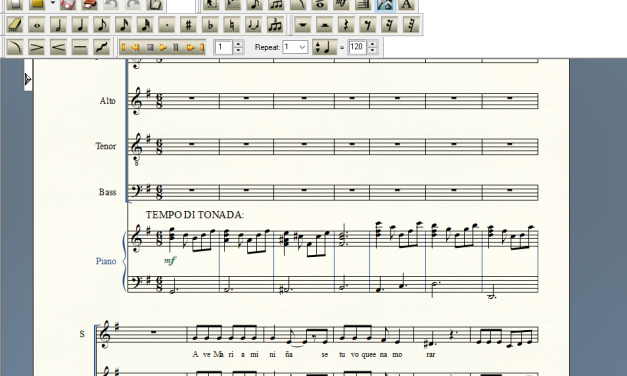Open the tempo note value selector
627x376 pixels.
click(x=324, y=47)
